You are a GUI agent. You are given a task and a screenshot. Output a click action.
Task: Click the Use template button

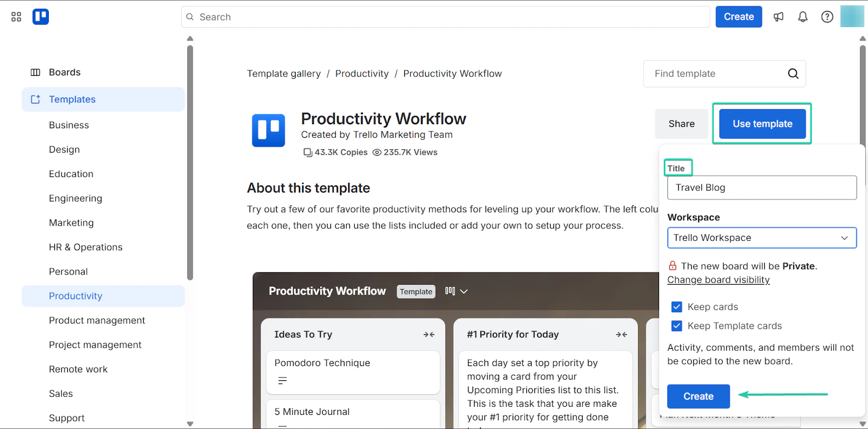pos(762,124)
